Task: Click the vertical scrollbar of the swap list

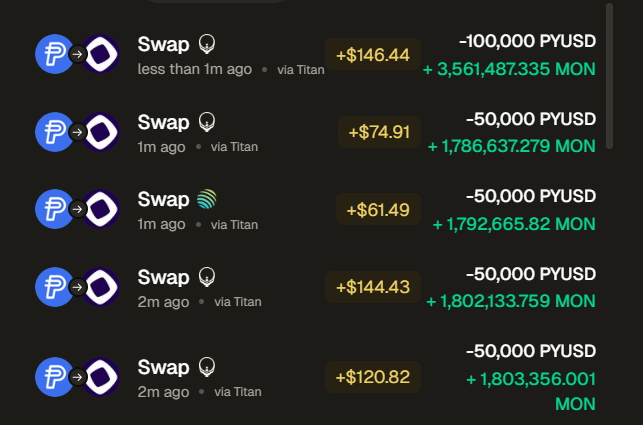Action: point(609,75)
